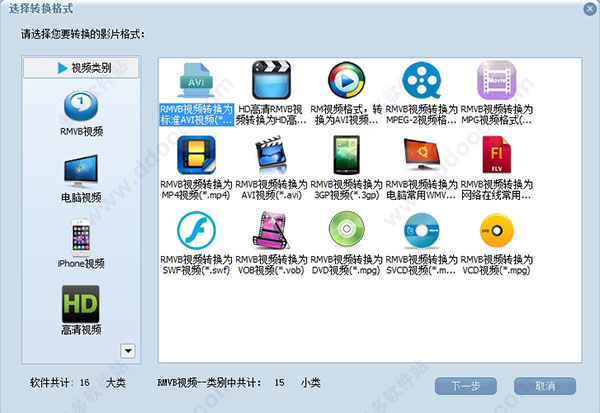This screenshot has width=600, height=413.
Task: Click the RMVB视频转换为SWF视频(*.swf) label
Action: (196, 265)
